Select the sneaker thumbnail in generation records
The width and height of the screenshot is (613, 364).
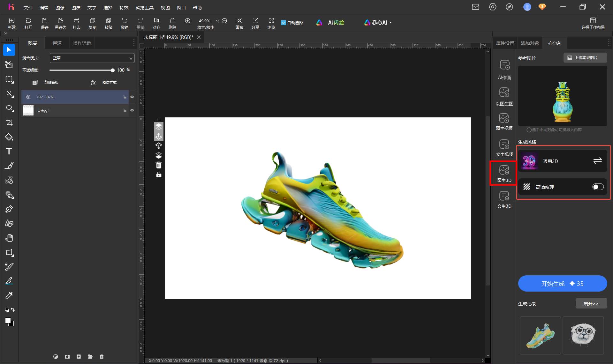(x=540, y=336)
